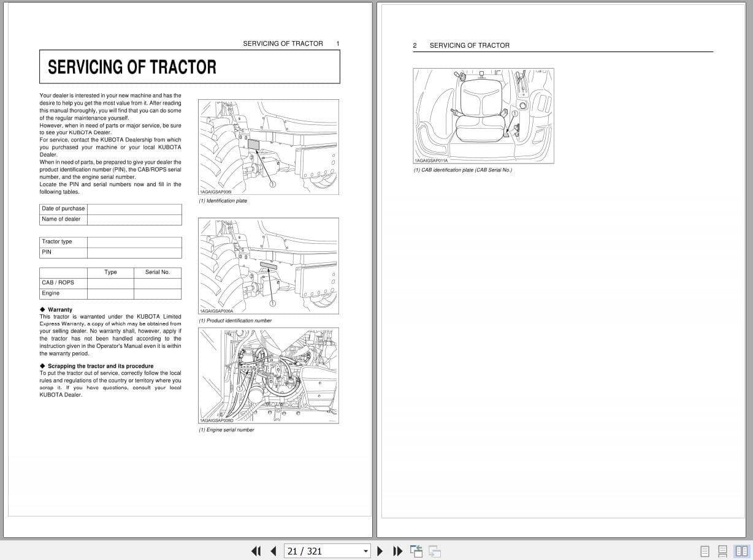This screenshot has width=753, height=560.
Task: Open the dropdown arrow beside 21/321
Action: tap(366, 551)
